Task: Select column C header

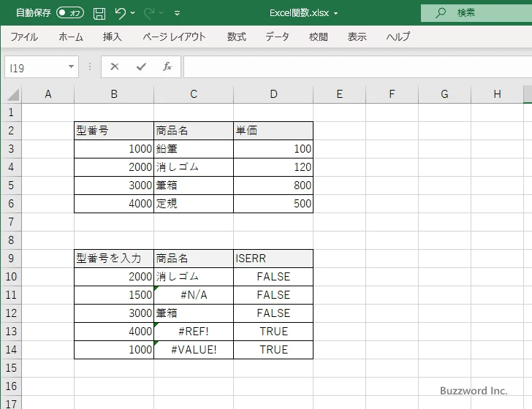Action: [x=194, y=94]
